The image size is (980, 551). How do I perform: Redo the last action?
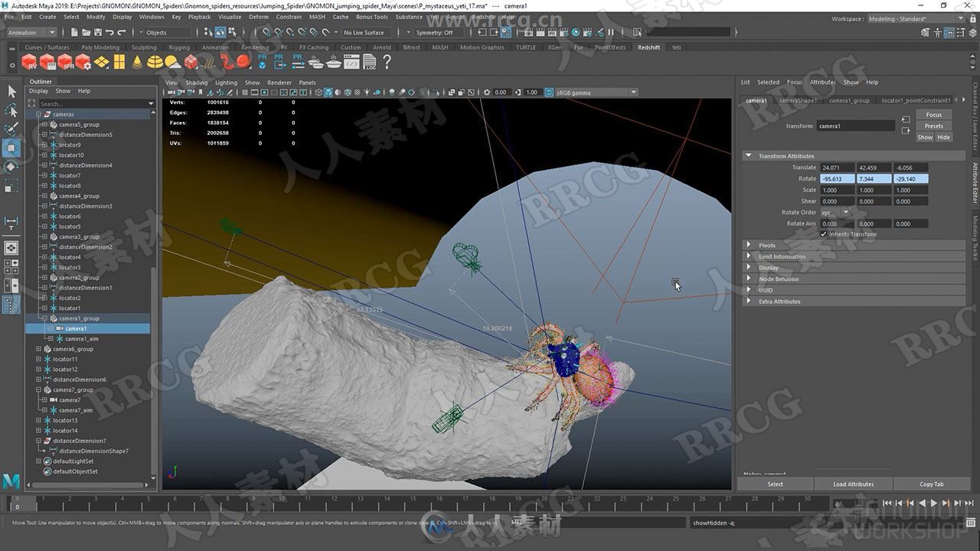tap(122, 32)
